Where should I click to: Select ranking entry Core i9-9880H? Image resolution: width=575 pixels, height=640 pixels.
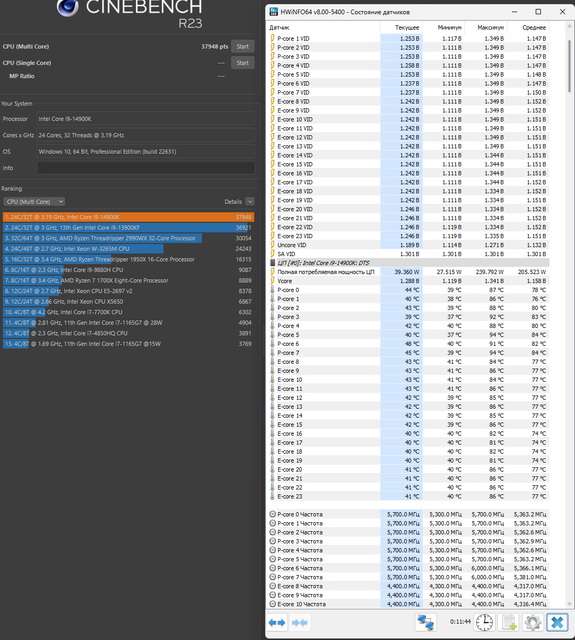128,270
